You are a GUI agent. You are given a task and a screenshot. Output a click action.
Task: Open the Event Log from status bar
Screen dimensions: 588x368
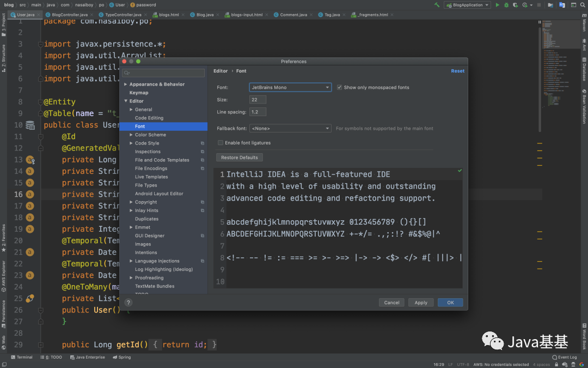click(x=565, y=357)
